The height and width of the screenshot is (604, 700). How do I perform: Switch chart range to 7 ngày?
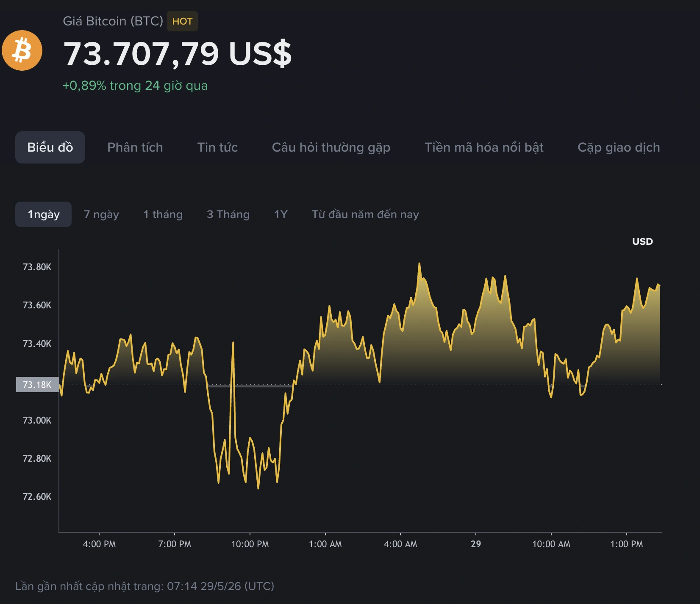tap(101, 214)
